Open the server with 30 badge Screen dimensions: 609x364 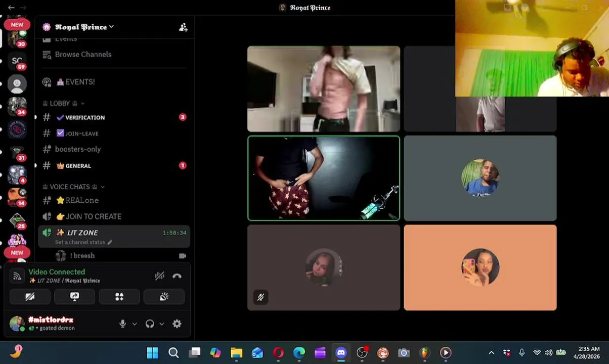17,38
